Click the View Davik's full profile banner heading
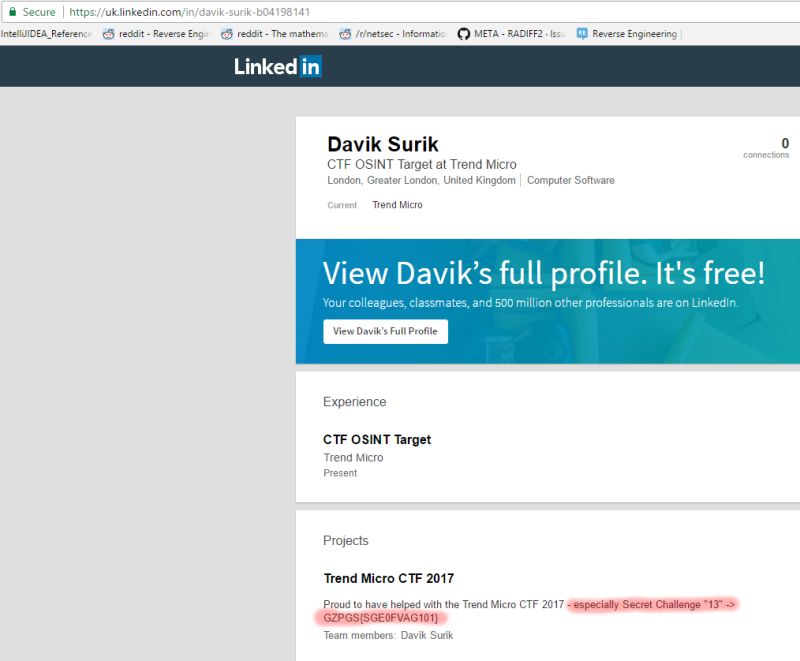The image size is (800, 661). pos(543,273)
